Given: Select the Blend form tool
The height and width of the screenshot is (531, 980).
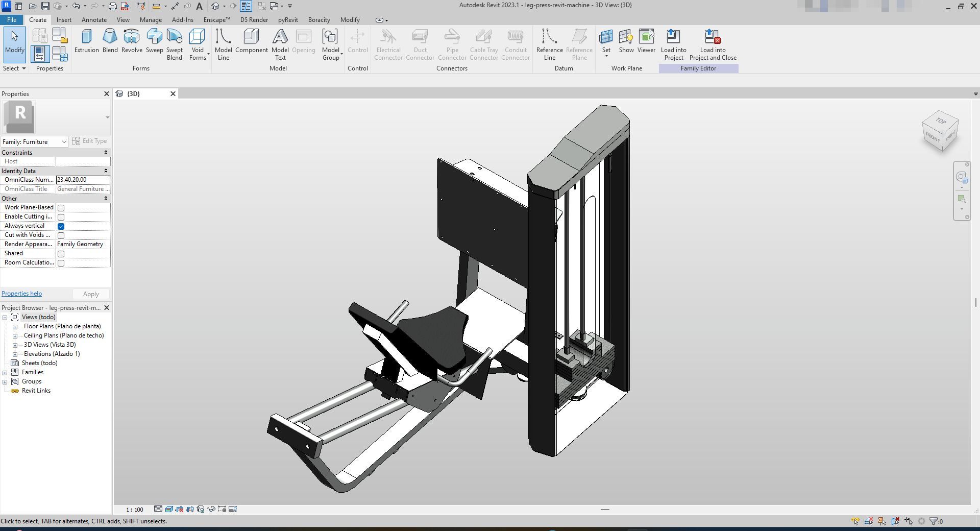Looking at the screenshot, I should tap(110, 41).
